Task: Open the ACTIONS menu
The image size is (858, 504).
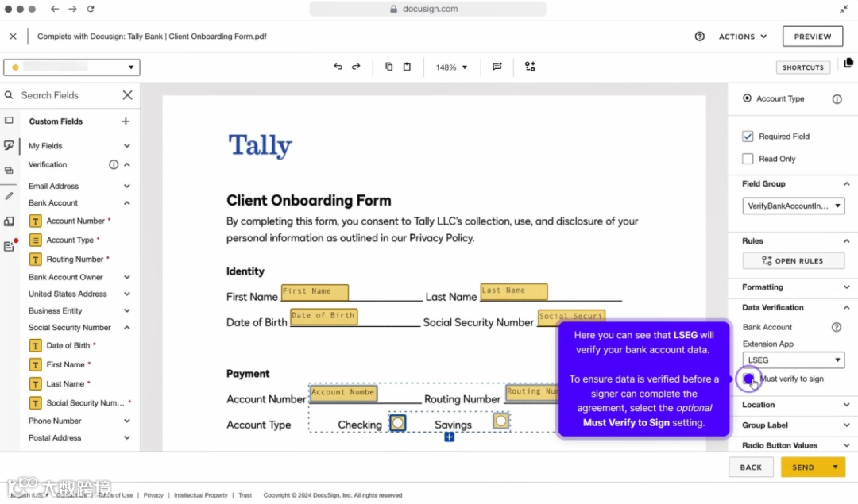Action: [x=743, y=37]
